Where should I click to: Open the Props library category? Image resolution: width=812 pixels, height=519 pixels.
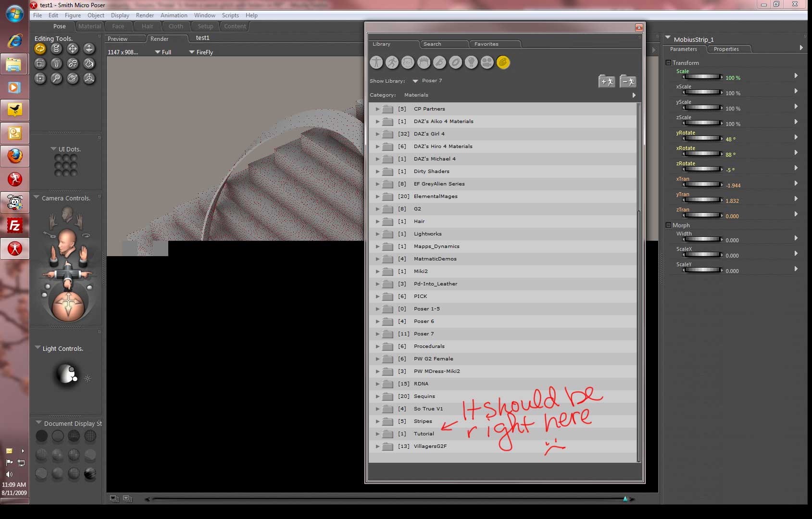coord(456,62)
